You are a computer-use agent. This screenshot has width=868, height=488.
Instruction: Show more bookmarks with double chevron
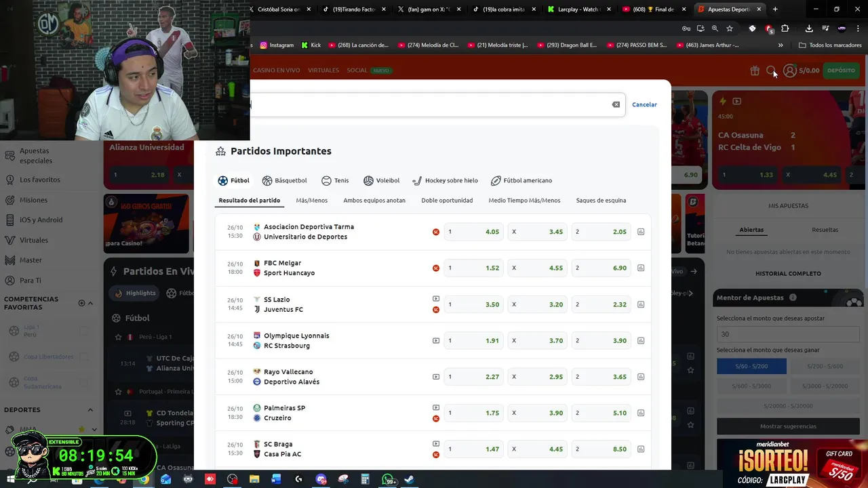tap(781, 45)
